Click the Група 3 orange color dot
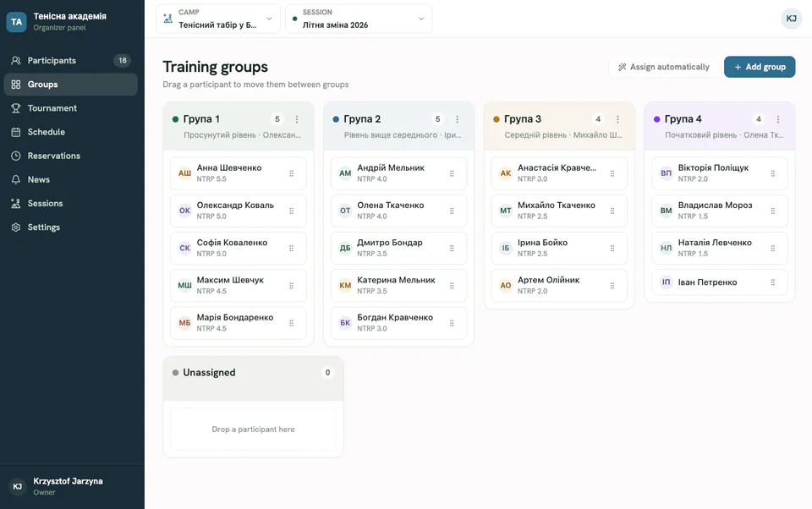Viewport: 812px width, 509px height. [x=497, y=119]
